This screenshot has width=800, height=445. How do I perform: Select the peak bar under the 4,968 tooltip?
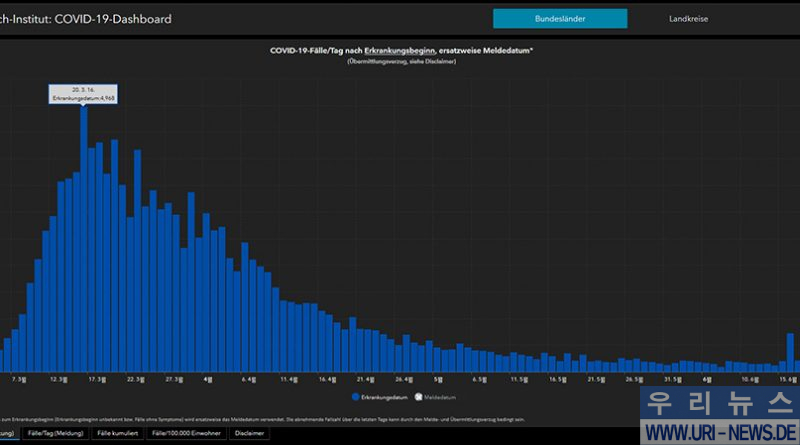click(x=84, y=239)
